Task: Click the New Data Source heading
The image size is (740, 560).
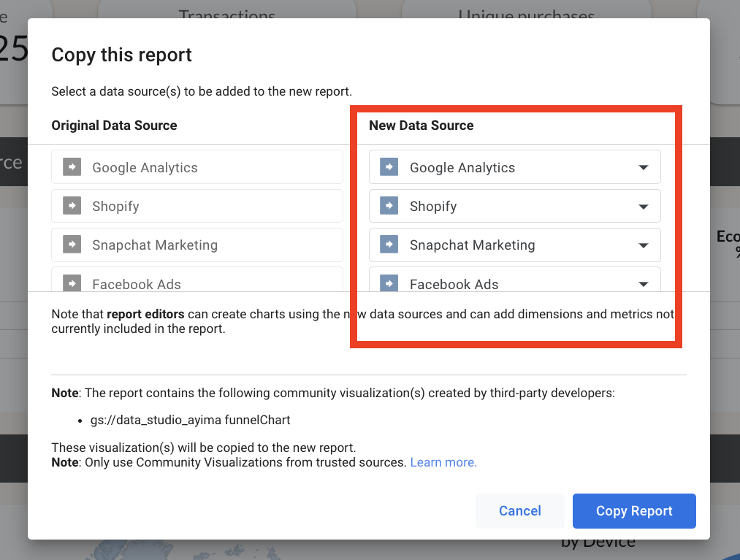Action: tap(421, 126)
